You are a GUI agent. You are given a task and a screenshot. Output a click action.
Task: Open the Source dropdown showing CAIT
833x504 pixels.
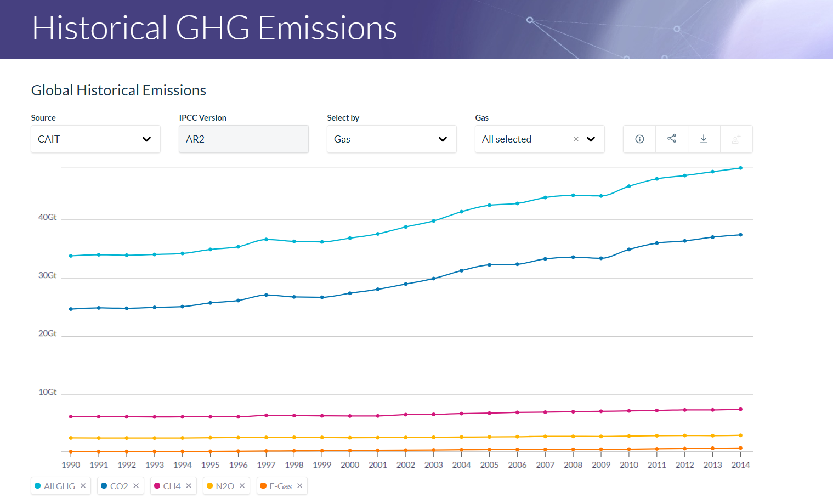coord(95,139)
